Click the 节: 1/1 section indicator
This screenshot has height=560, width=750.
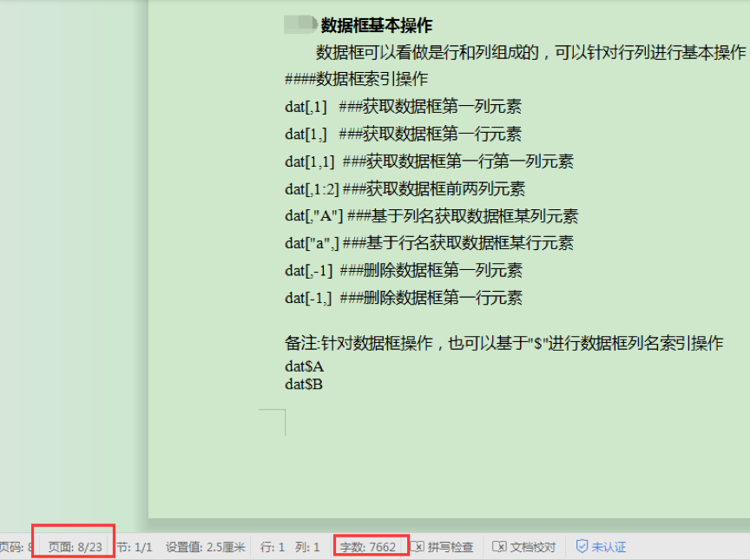tap(135, 547)
